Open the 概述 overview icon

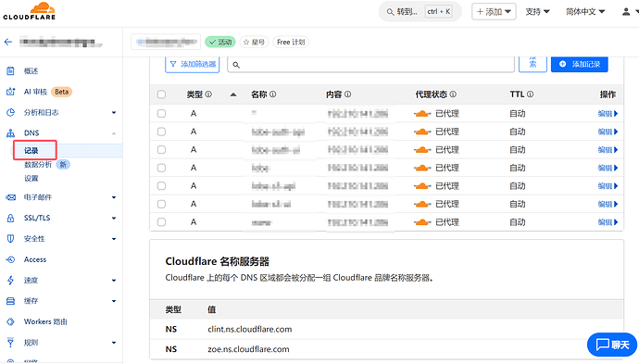pos(10,71)
